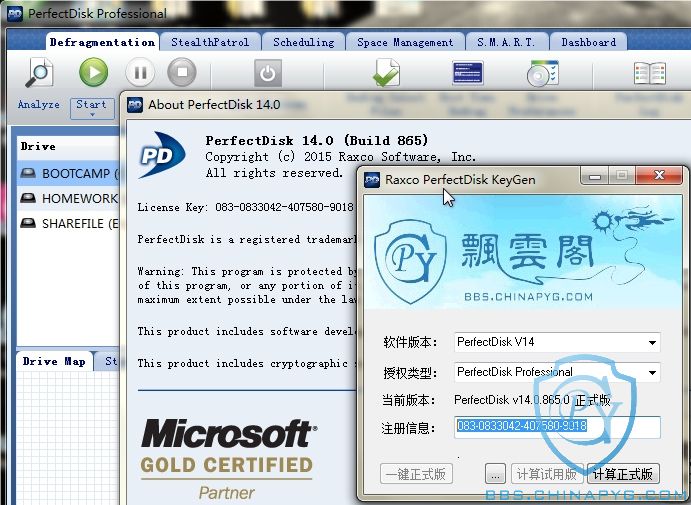Viewport: 691px width, 505px height.
Task: Click the About PerfectDisk 14.0 title icon
Action: click(134, 105)
